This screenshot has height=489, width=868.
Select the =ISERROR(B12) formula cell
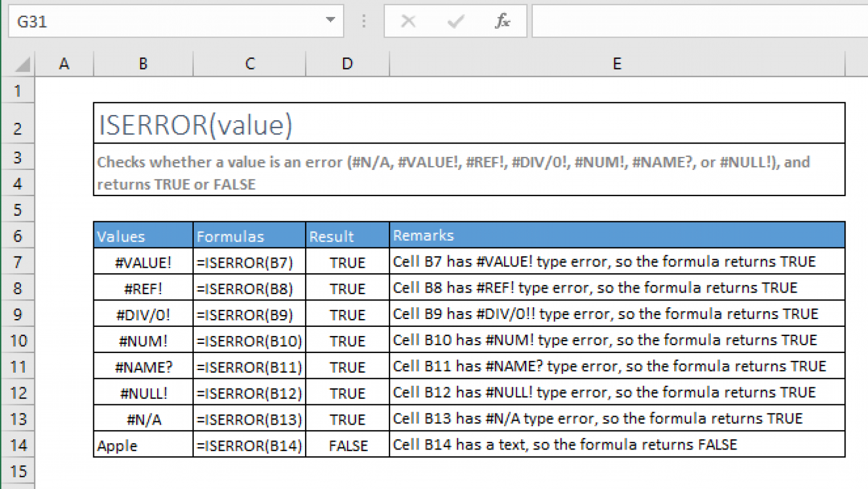click(x=249, y=392)
